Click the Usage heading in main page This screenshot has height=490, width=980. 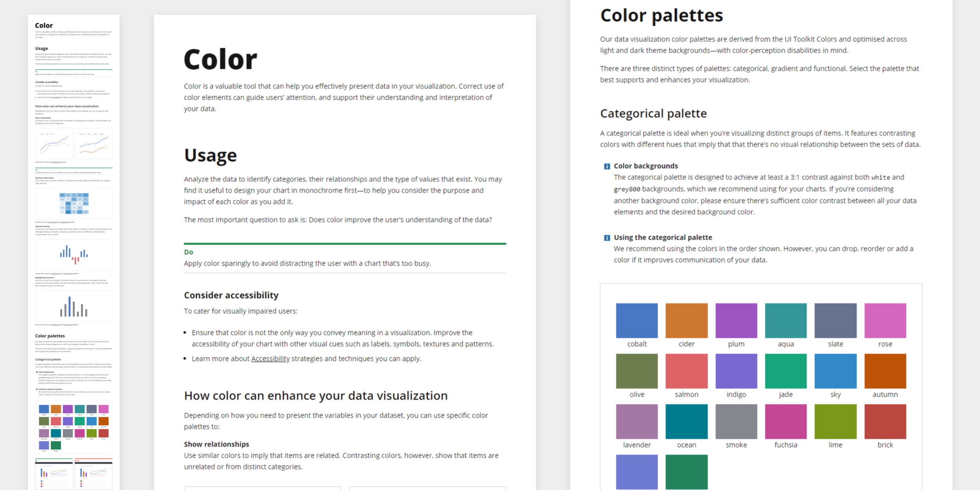coord(211,155)
